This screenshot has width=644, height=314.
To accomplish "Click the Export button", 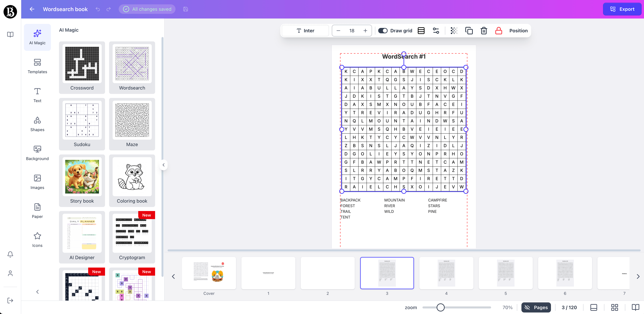I will click(x=622, y=9).
